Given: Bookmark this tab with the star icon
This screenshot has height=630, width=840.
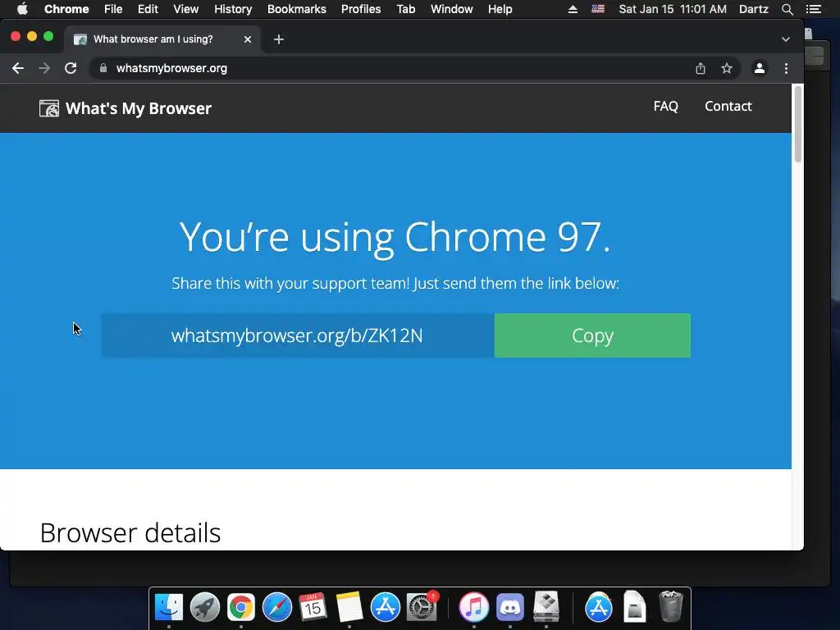Looking at the screenshot, I should click(x=727, y=69).
